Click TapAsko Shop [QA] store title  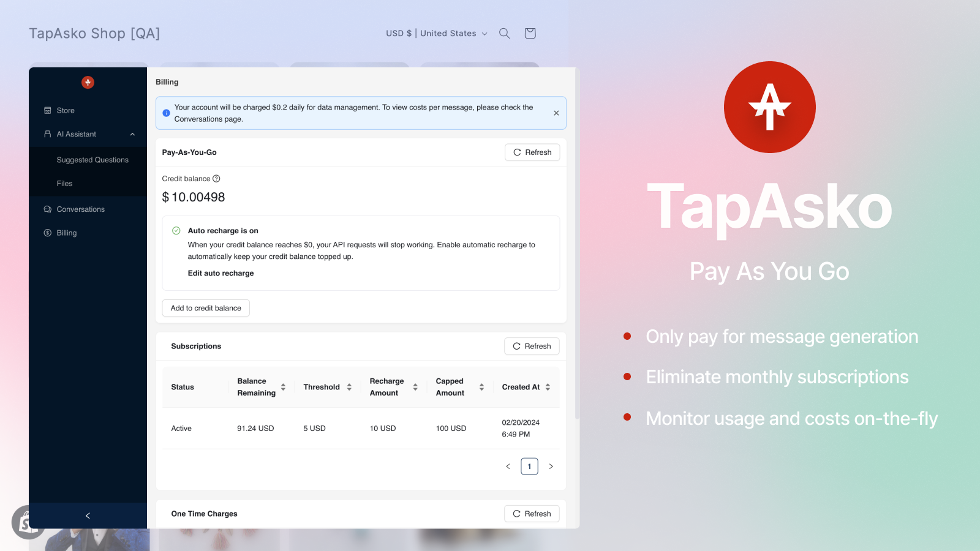coord(94,33)
